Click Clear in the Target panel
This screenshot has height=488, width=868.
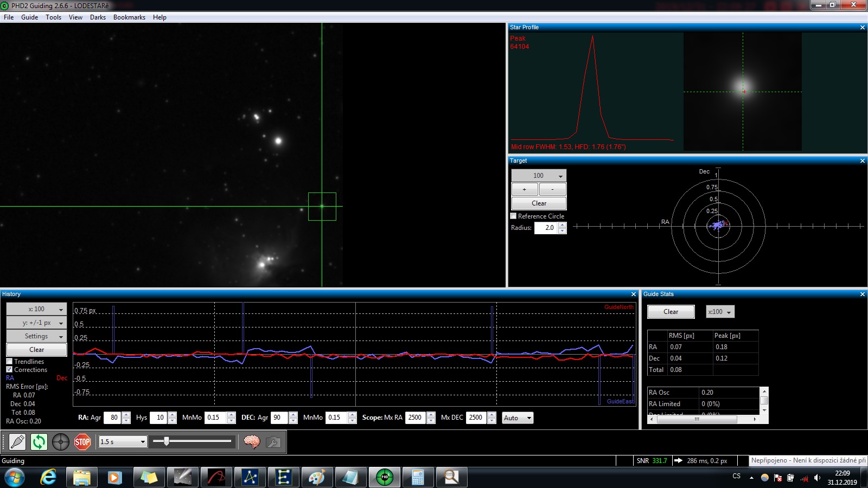pos(539,203)
